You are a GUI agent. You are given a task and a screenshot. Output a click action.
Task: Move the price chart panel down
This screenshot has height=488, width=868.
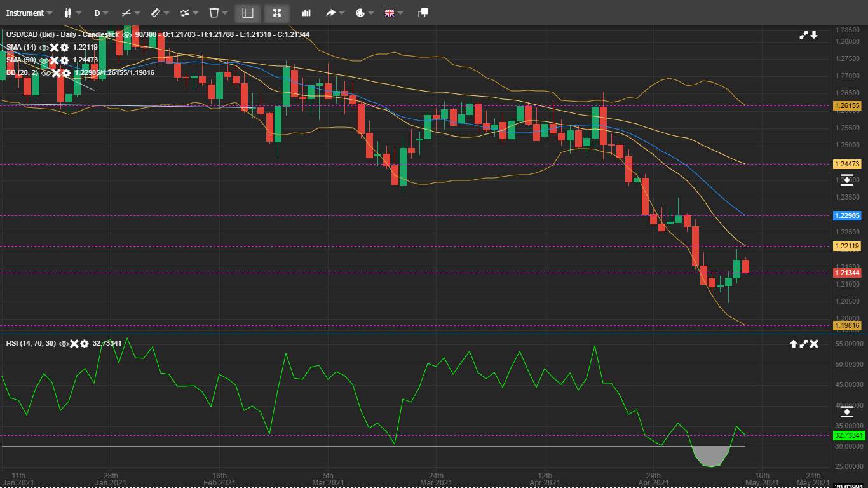[813, 35]
